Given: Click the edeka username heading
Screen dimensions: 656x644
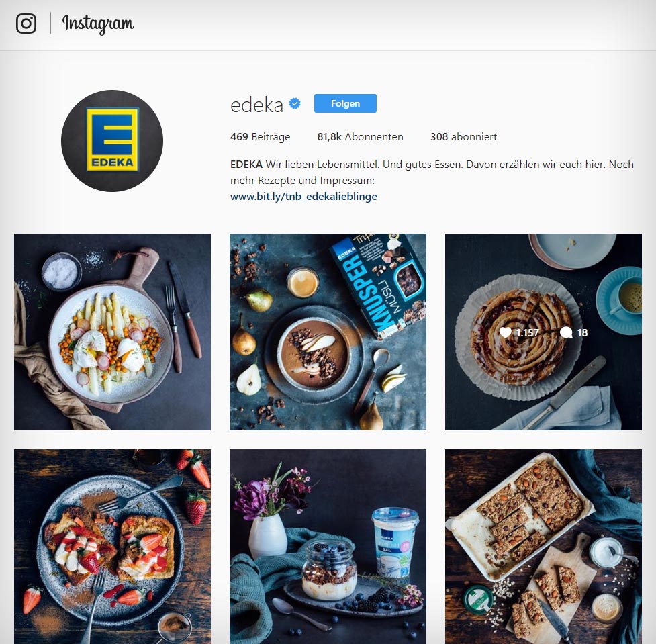Looking at the screenshot, I should [x=257, y=105].
